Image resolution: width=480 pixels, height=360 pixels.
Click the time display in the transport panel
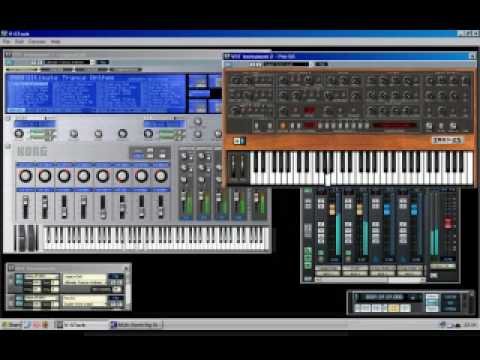pyautogui.click(x=384, y=297)
